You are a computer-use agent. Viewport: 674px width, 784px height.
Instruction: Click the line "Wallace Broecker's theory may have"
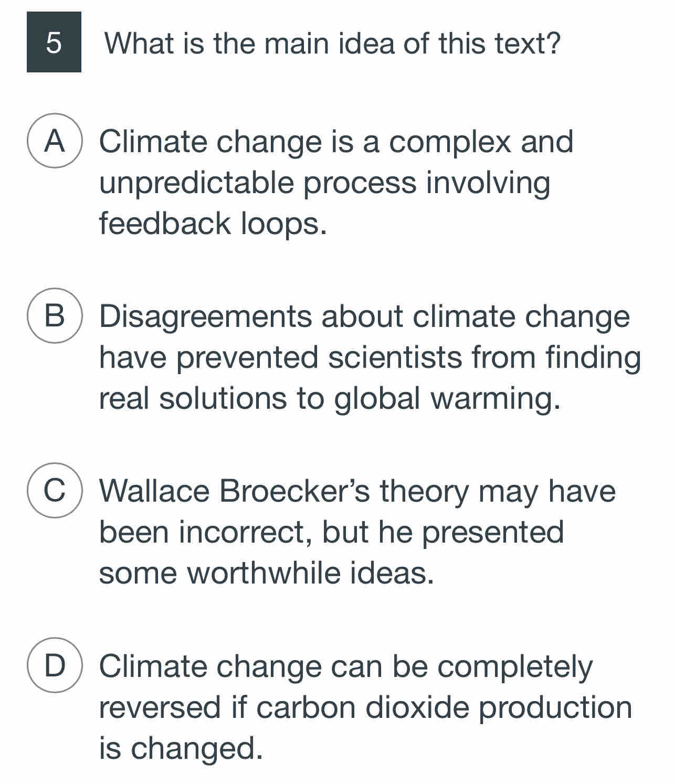pyautogui.click(x=357, y=491)
